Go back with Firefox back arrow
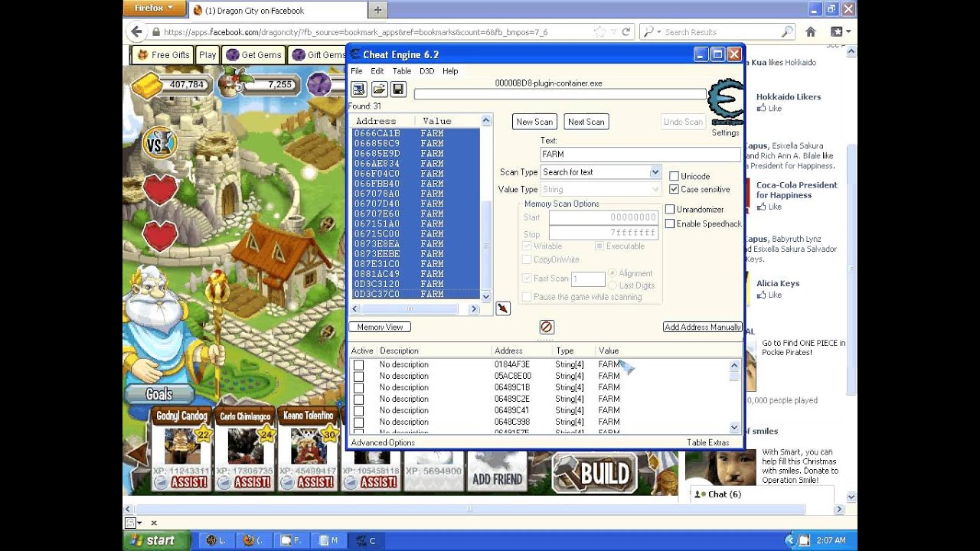This screenshot has width=980, height=551. click(x=137, y=31)
